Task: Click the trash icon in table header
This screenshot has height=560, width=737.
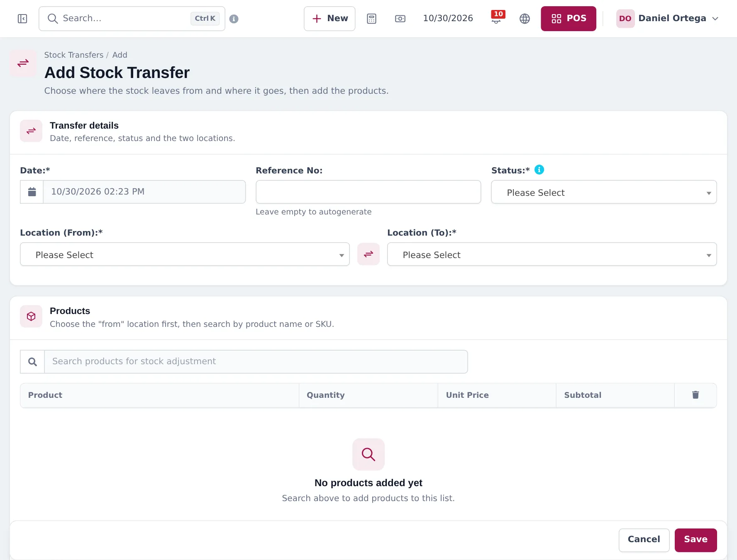Action: [x=696, y=395]
